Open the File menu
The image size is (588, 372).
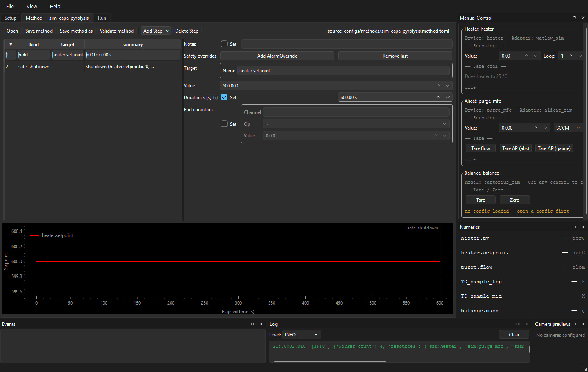tap(10, 6)
